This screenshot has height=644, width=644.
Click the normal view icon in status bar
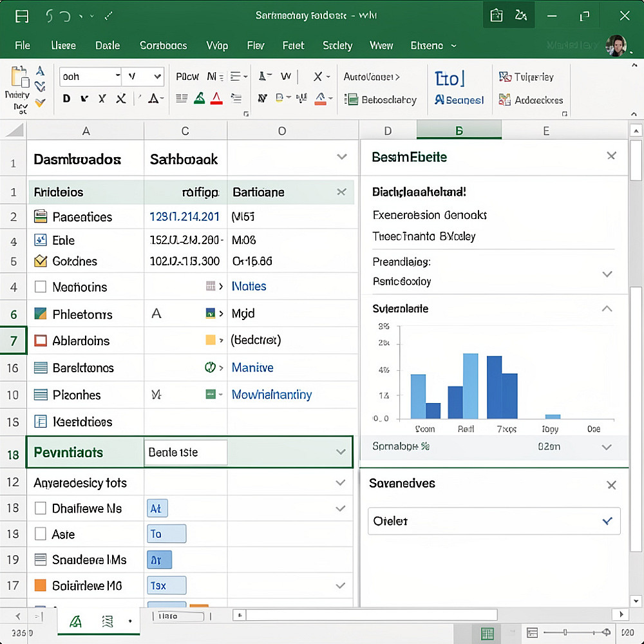tap(488, 633)
